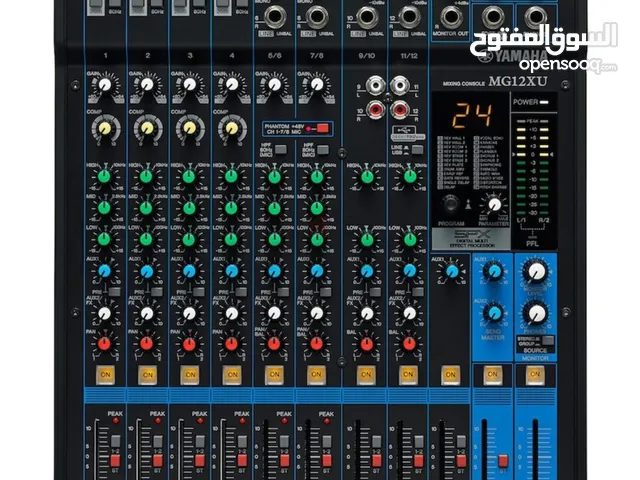Adjust the PHONES level knob

(536, 313)
